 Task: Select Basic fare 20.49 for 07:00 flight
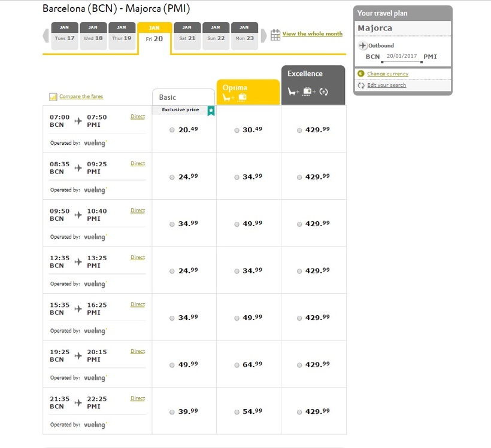(172, 130)
